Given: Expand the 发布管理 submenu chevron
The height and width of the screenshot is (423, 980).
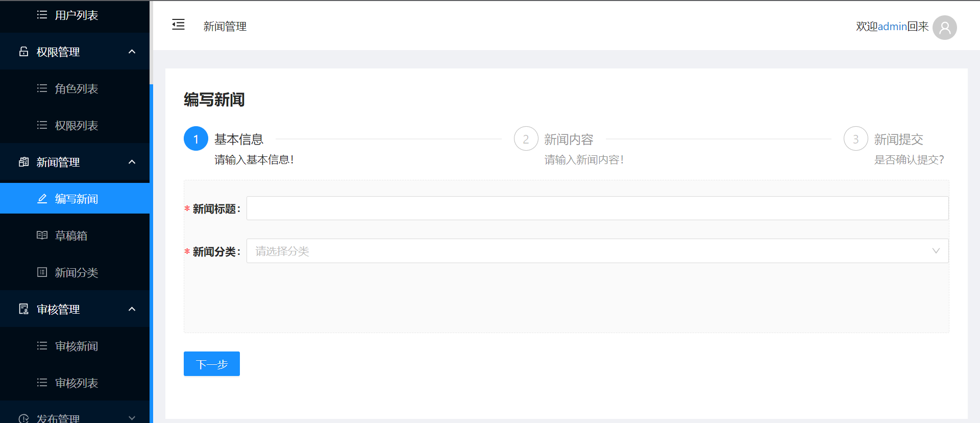Looking at the screenshot, I should coord(132,418).
